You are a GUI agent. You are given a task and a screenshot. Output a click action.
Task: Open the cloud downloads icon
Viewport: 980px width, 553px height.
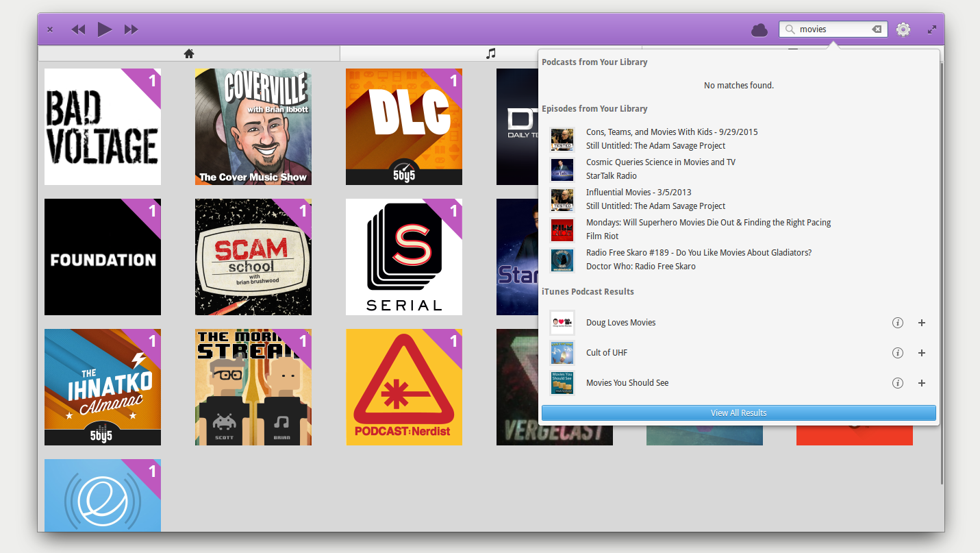tap(759, 29)
